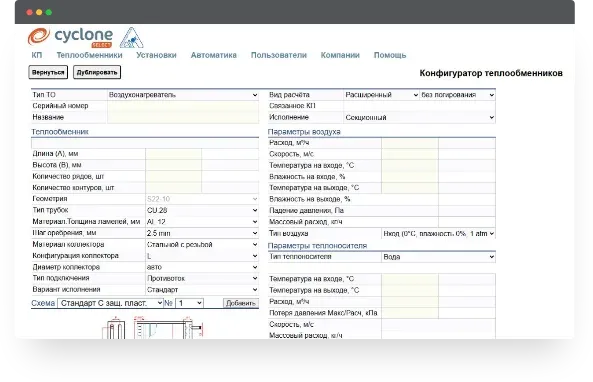
Task: Click the Название input field
Action: coord(183,117)
